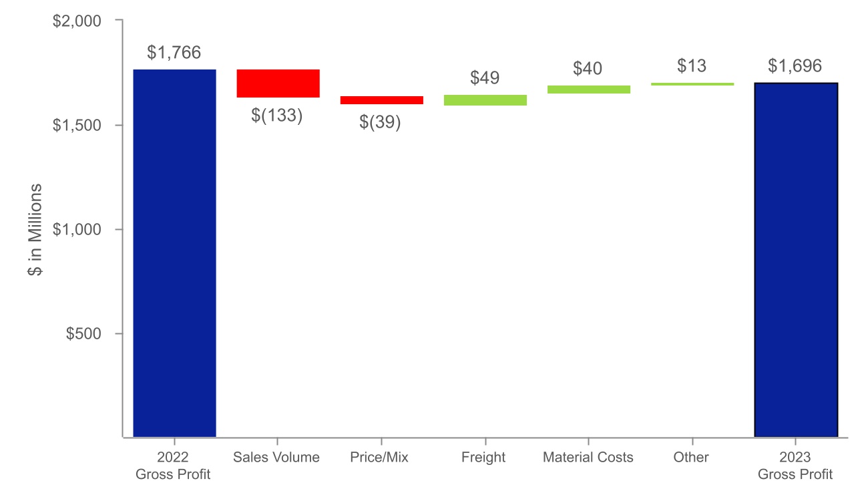Select the green Freight bar
The width and height of the screenshot is (868, 501).
(485, 100)
